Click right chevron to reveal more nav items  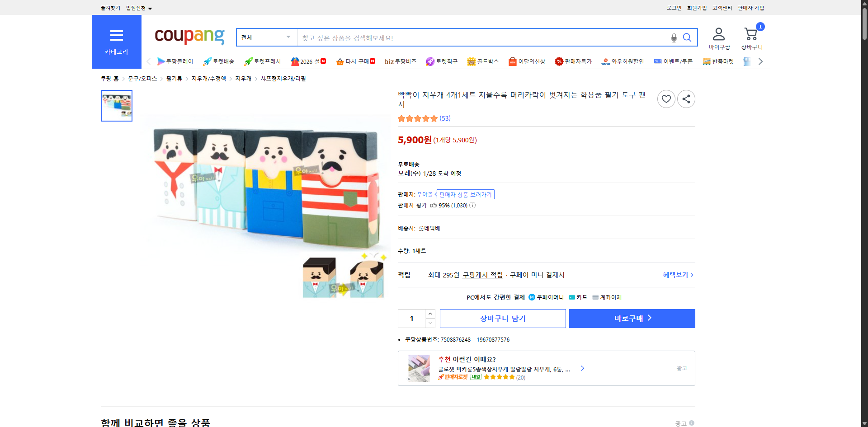760,61
